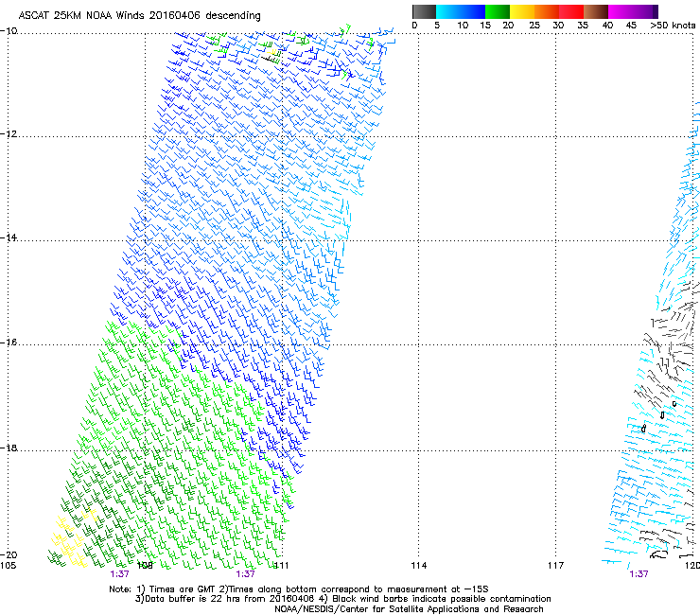
Task: Click the legend label 40
Action: (607, 26)
